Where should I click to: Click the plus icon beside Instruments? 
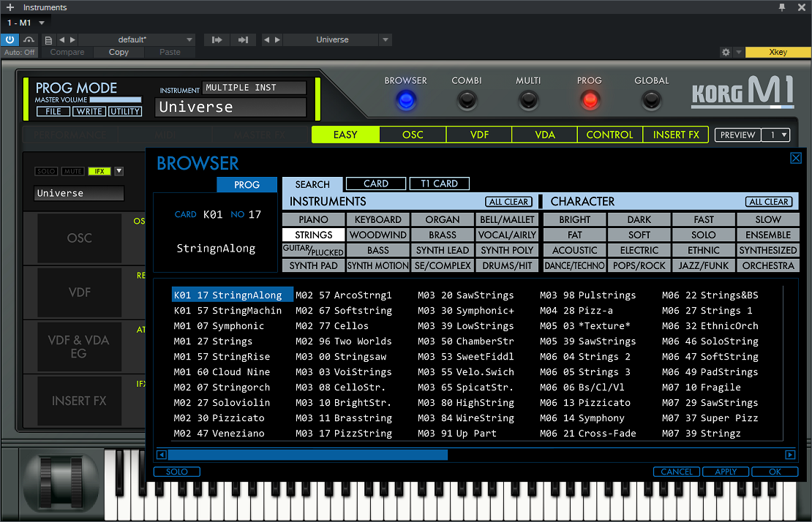[x=10, y=7]
